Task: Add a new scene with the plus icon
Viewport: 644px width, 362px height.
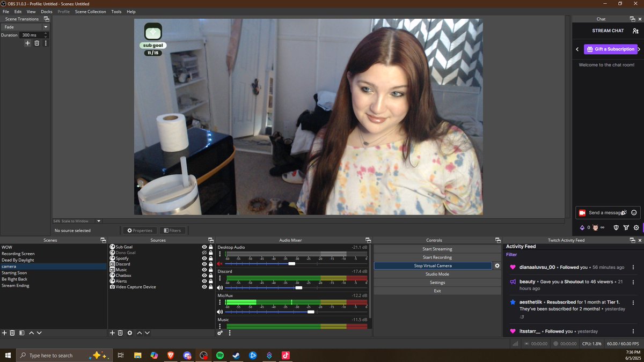Action: 4,333
